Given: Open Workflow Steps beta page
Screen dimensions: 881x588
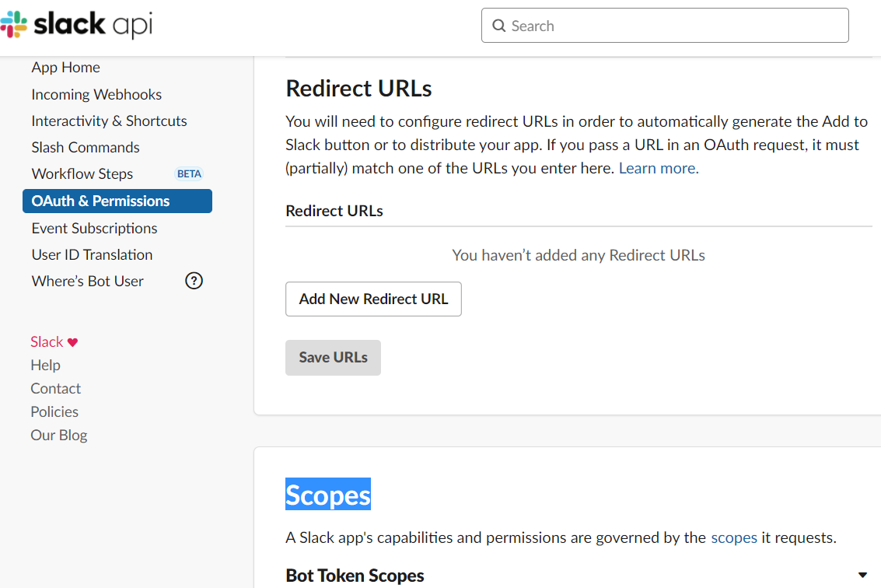Looking at the screenshot, I should (82, 173).
